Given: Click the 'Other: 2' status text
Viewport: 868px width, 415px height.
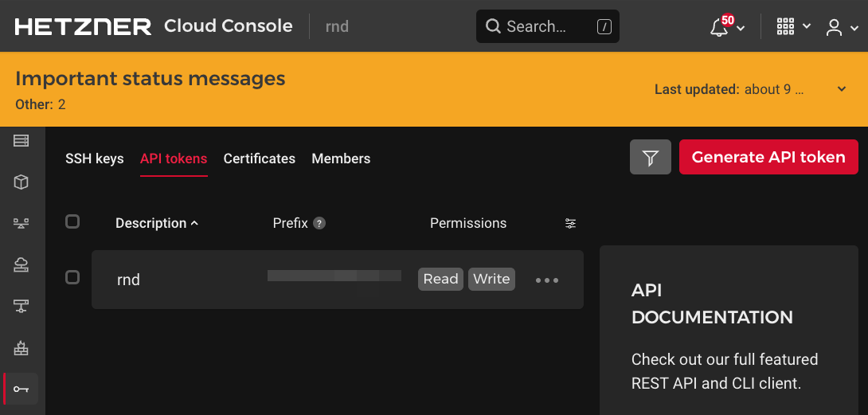Looking at the screenshot, I should (41, 104).
